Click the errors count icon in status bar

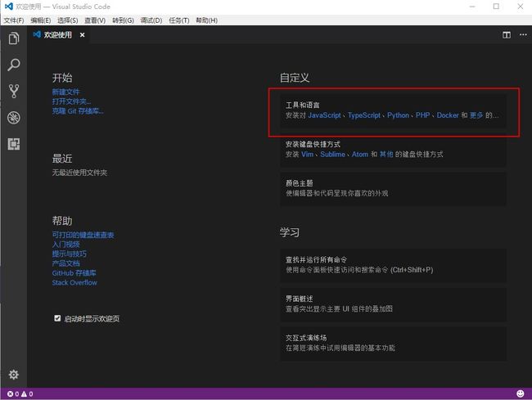pos(10,394)
